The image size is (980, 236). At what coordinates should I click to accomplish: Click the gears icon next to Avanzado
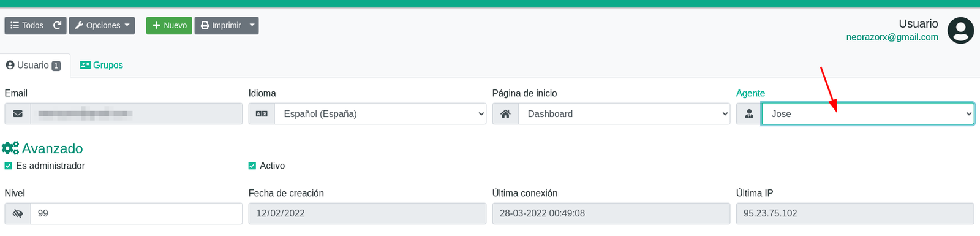(10, 148)
